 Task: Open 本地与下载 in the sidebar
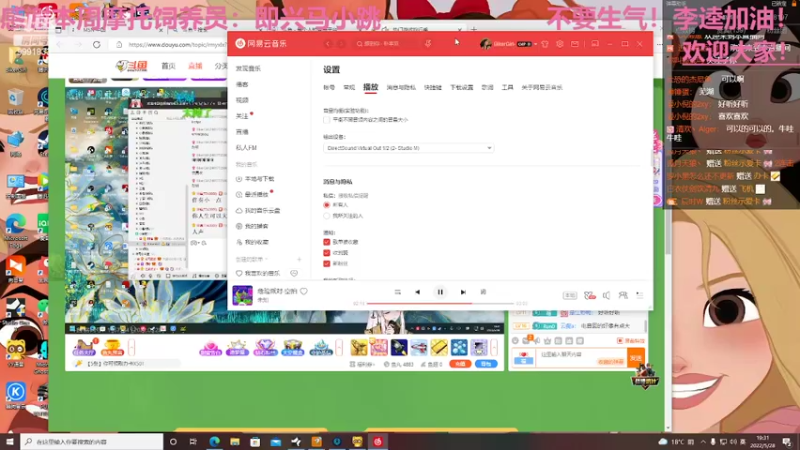[255, 179]
